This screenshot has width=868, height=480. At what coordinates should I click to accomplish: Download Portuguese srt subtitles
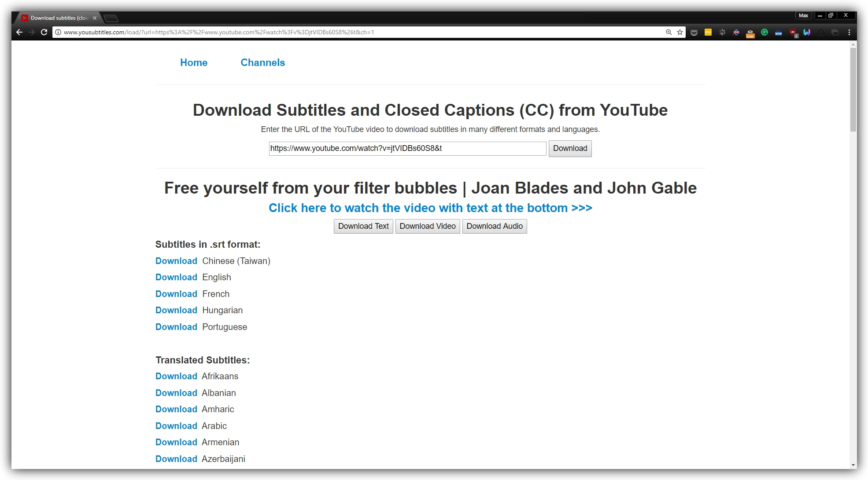(176, 327)
